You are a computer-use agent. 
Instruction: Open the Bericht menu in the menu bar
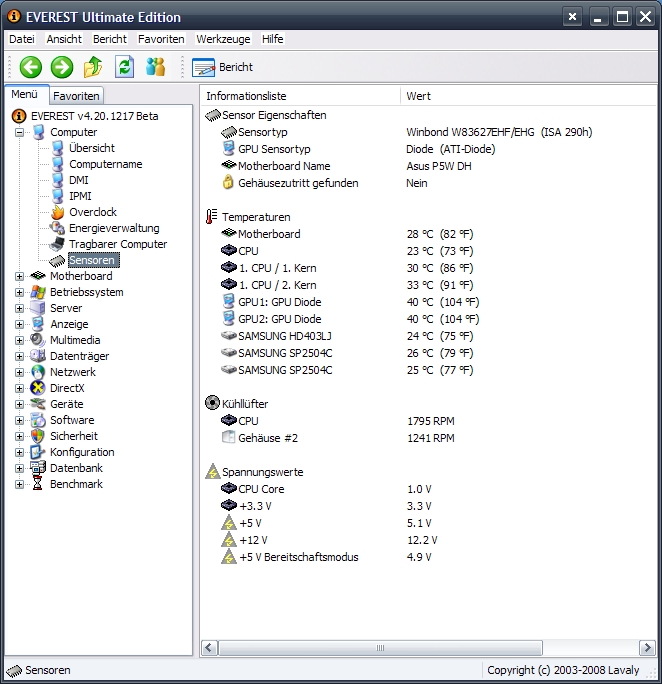click(x=109, y=39)
